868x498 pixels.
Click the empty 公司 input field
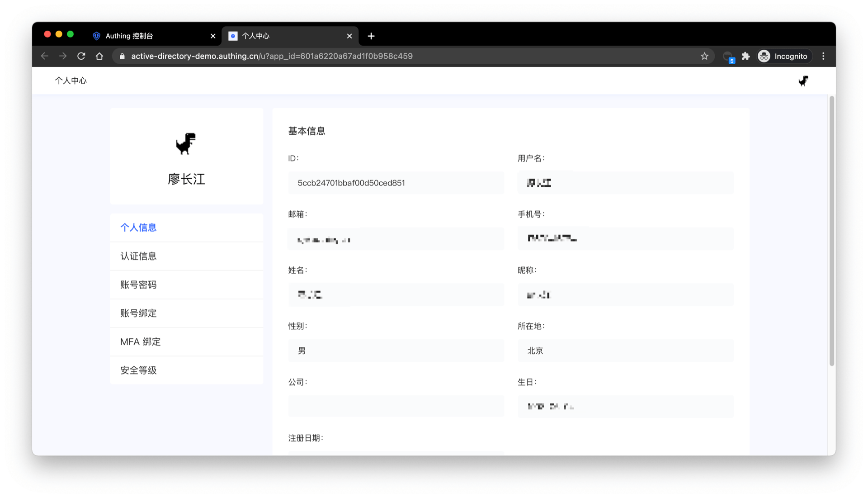coord(396,406)
